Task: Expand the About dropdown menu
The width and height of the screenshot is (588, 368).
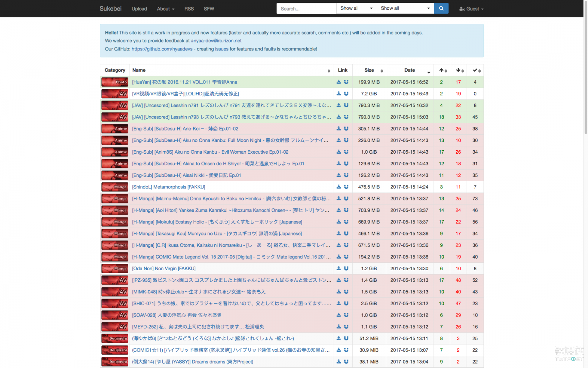Action: [x=165, y=9]
